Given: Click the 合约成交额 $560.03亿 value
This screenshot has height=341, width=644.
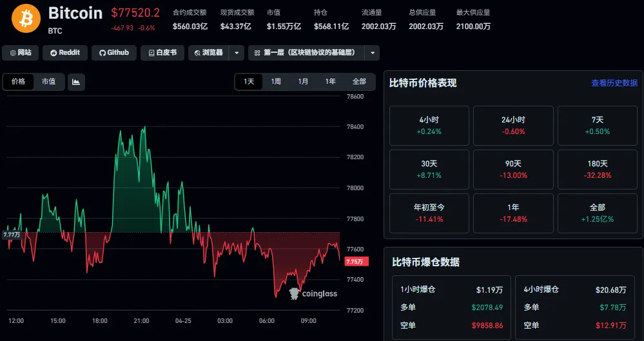Looking at the screenshot, I should click(190, 26).
